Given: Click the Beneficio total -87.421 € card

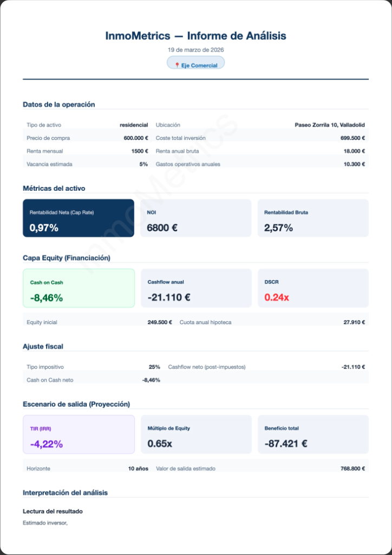Looking at the screenshot, I should [x=313, y=434].
